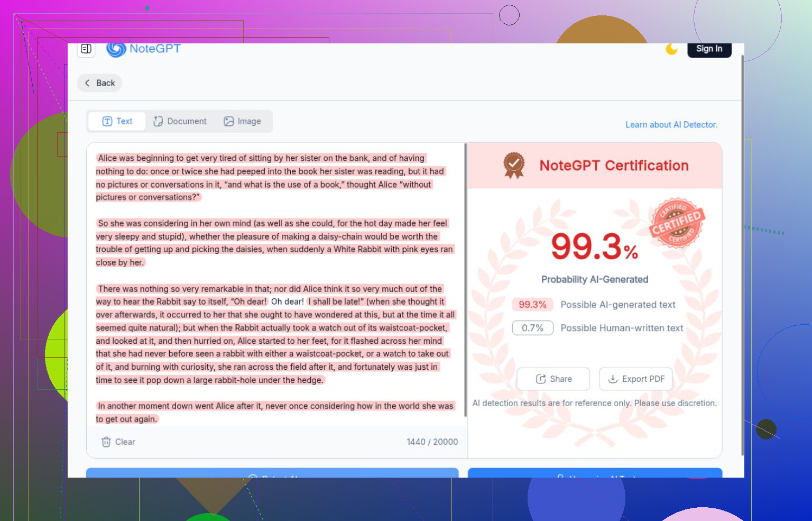Image resolution: width=812 pixels, height=521 pixels.
Task: Click the 'Possible AI-generated text' label
Action: coord(618,305)
